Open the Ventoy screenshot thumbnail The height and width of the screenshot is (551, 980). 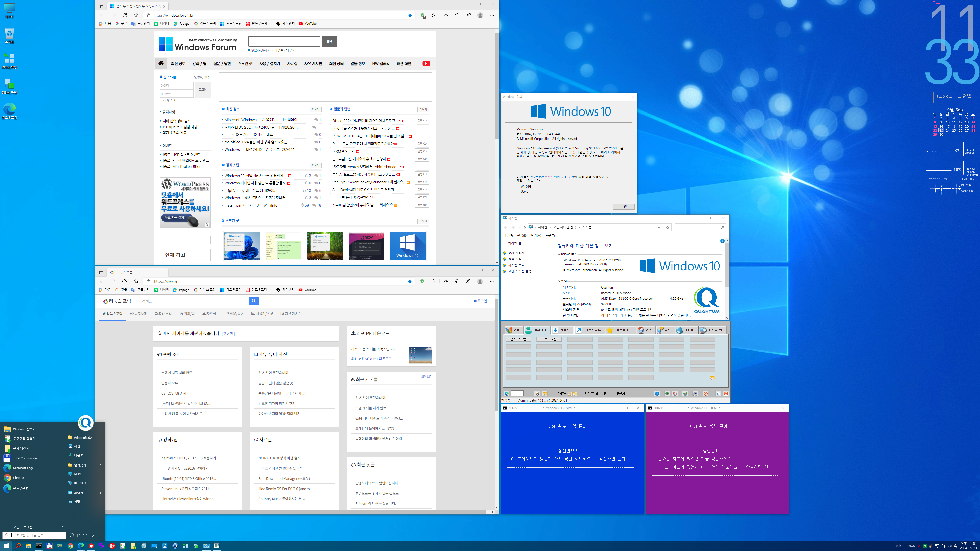[366, 246]
